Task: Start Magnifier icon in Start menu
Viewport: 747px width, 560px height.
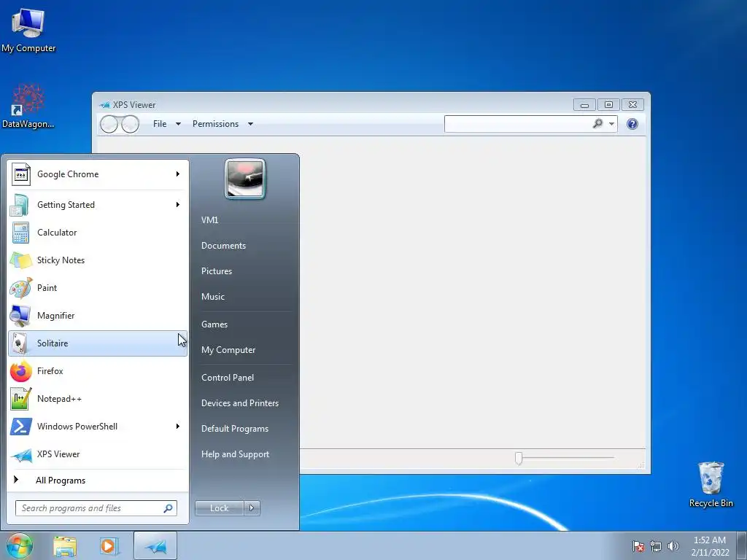Action: (20, 315)
